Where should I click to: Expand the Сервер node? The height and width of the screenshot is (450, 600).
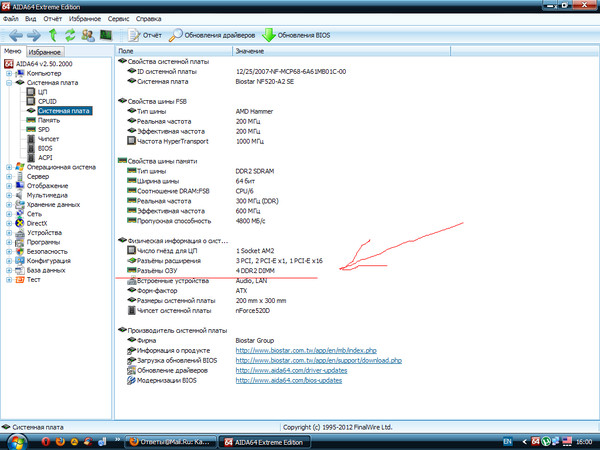pos(9,176)
